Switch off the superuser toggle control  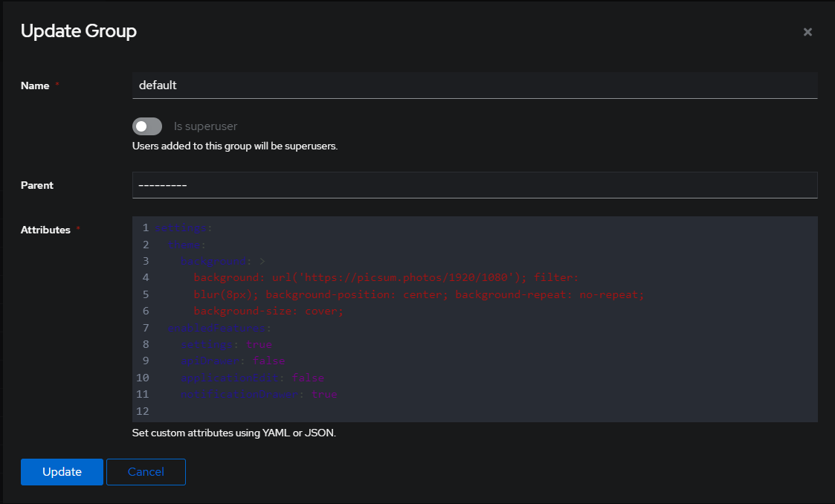(146, 126)
